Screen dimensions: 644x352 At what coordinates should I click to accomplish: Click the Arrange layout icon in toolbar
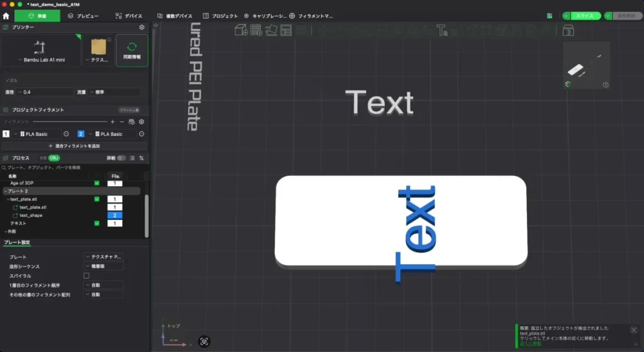click(x=286, y=30)
